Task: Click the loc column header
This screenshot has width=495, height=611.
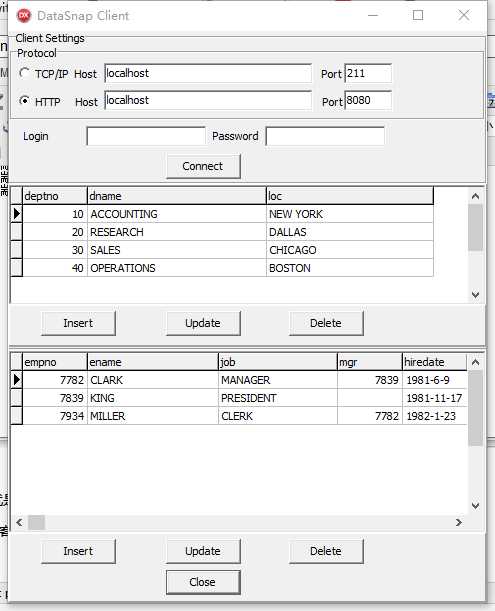Action: (x=350, y=196)
